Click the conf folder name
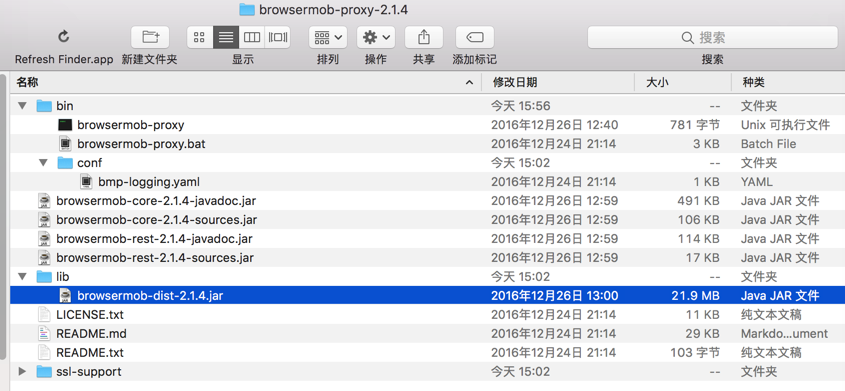 tap(89, 163)
